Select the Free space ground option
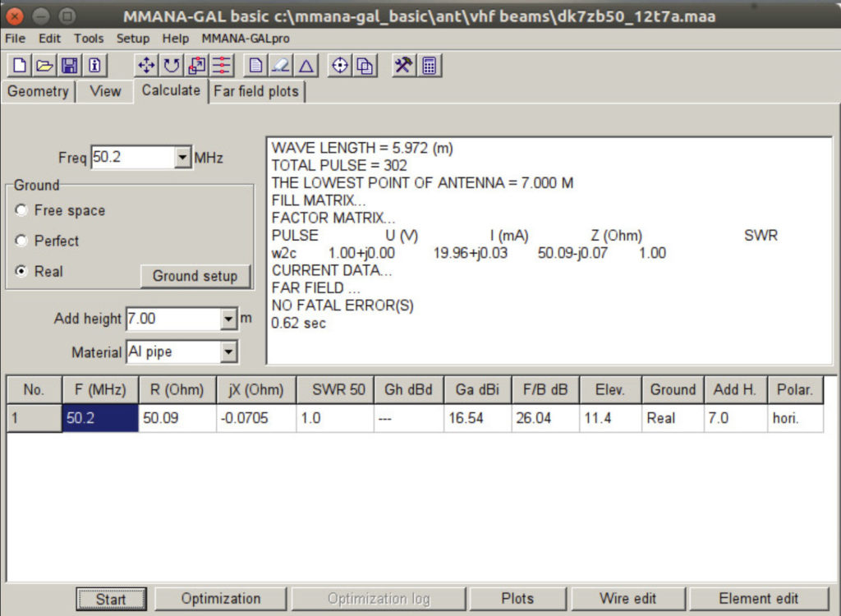 [22, 211]
